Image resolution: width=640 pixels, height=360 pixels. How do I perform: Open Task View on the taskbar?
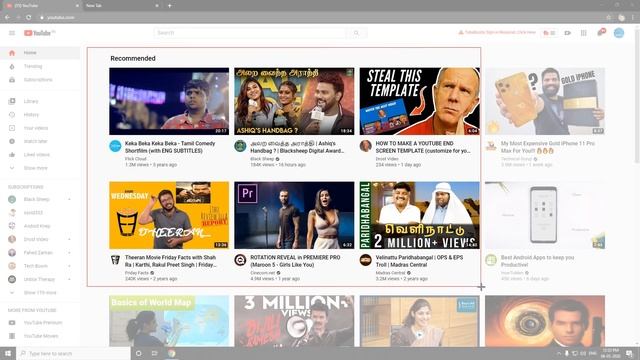click(x=155, y=353)
